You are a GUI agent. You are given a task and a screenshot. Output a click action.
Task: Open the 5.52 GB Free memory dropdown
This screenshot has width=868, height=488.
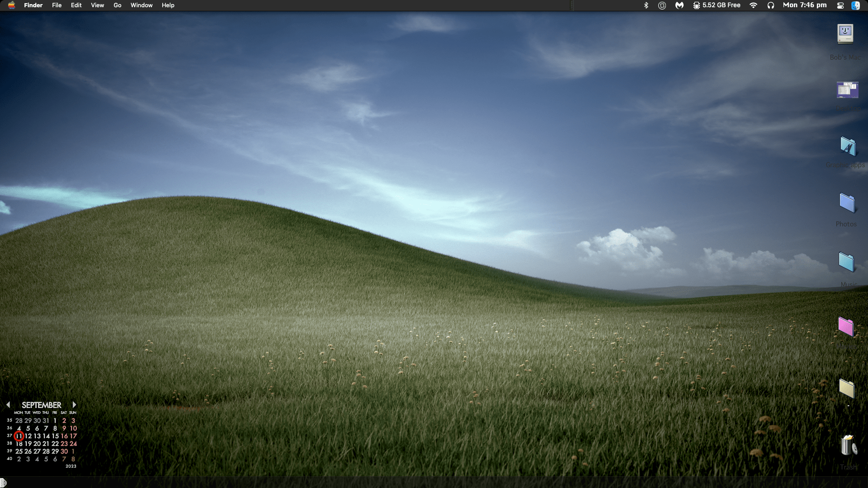(x=717, y=5)
